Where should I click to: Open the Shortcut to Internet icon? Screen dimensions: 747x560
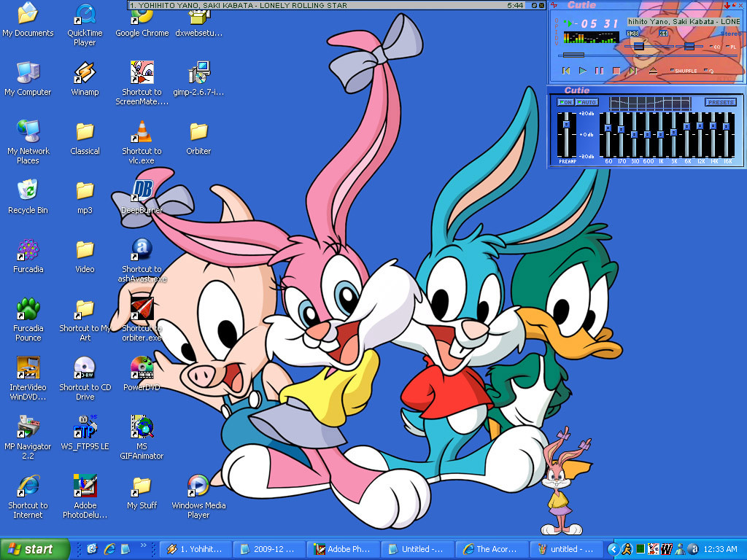28,497
